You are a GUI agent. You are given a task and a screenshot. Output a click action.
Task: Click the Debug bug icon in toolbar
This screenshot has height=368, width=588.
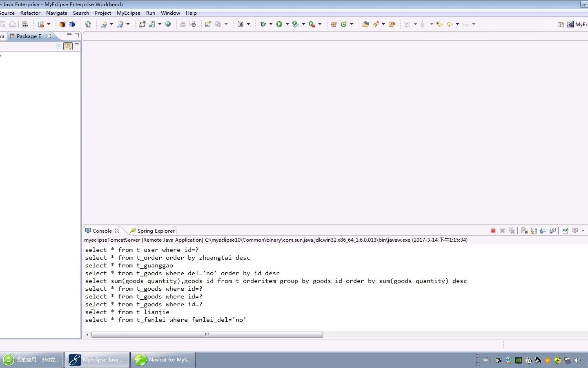click(263, 24)
